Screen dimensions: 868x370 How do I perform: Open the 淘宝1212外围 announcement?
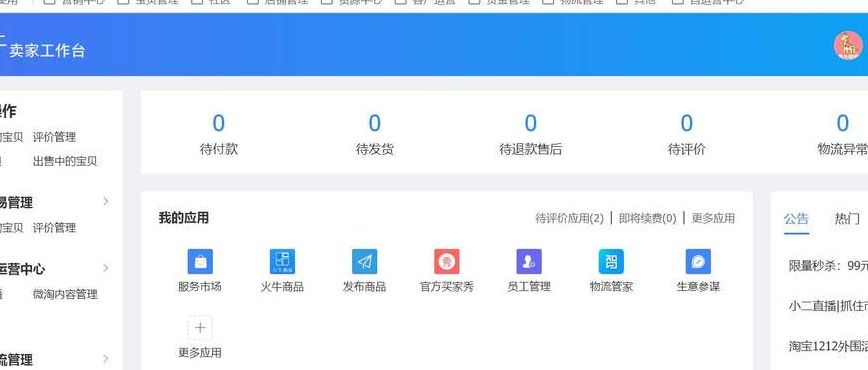pos(828,346)
